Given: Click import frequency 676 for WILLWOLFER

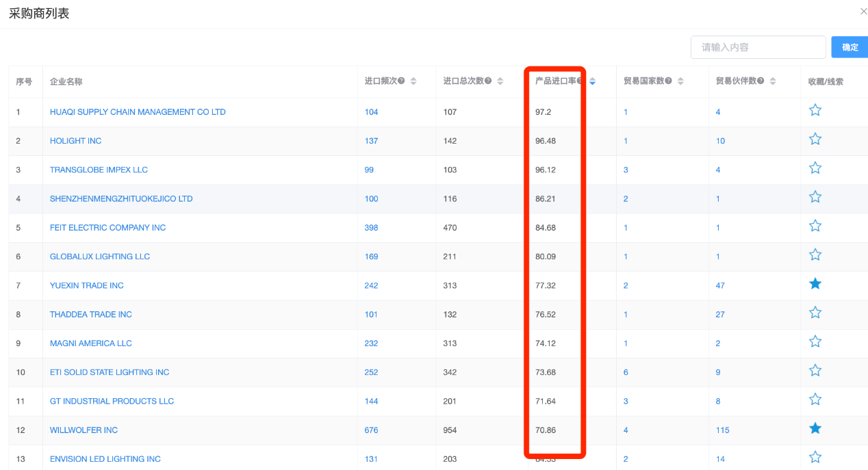Looking at the screenshot, I should point(371,430).
